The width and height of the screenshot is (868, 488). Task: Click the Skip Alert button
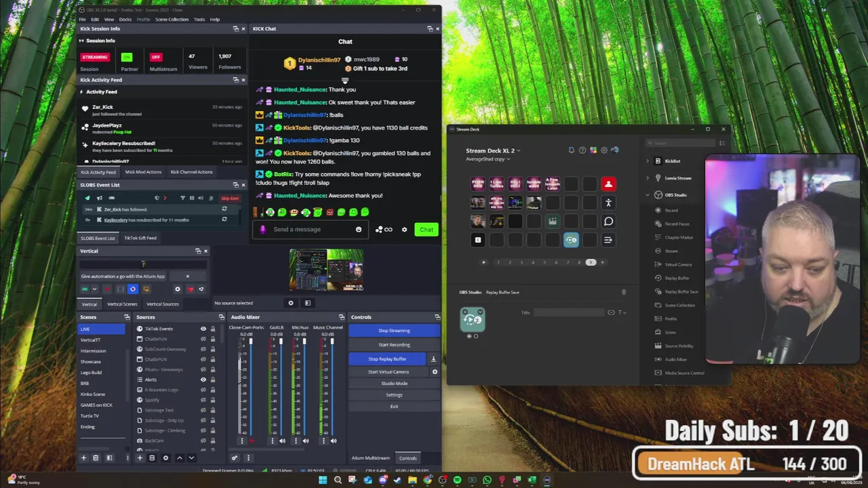point(230,198)
